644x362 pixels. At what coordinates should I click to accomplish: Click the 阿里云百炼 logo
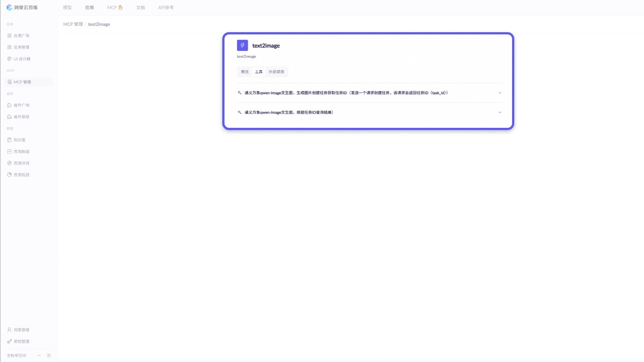tap(21, 7)
